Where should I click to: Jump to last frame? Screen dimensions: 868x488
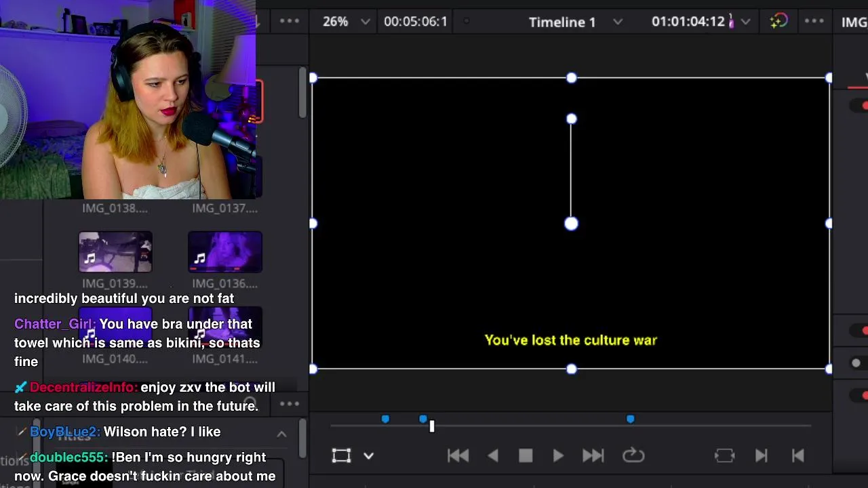[x=593, y=455]
